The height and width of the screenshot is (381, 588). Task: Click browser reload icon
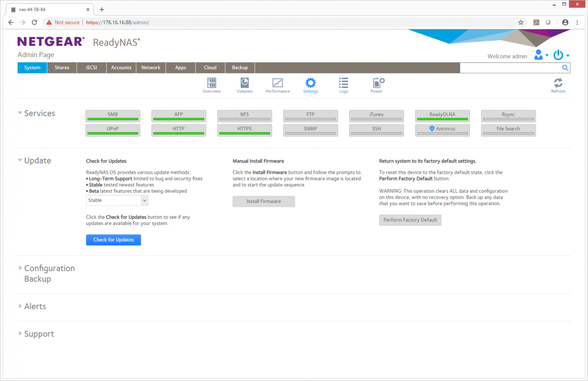pyautogui.click(x=35, y=22)
